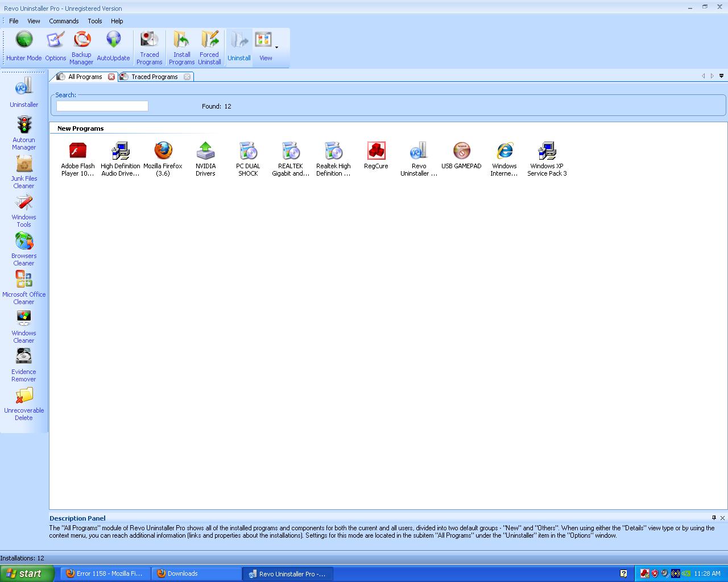Select Mozilla Firefox (3.6) program
Screen dimensions: 728x582
click(163, 159)
